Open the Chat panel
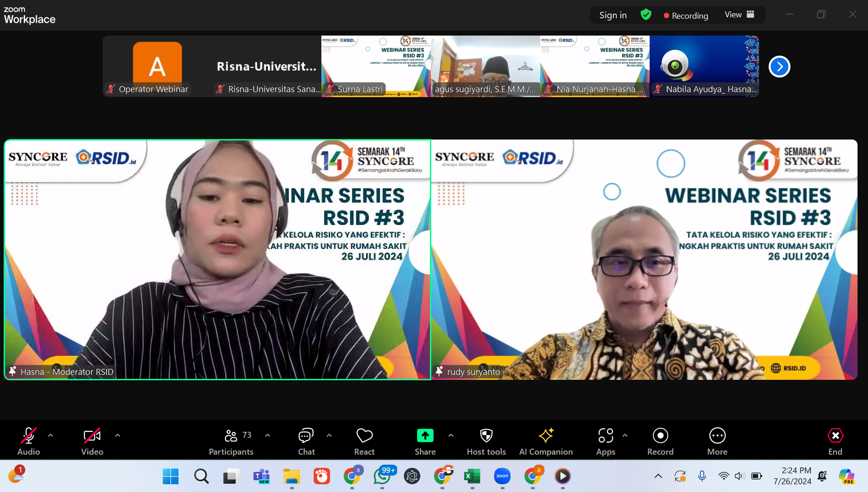 point(306,441)
